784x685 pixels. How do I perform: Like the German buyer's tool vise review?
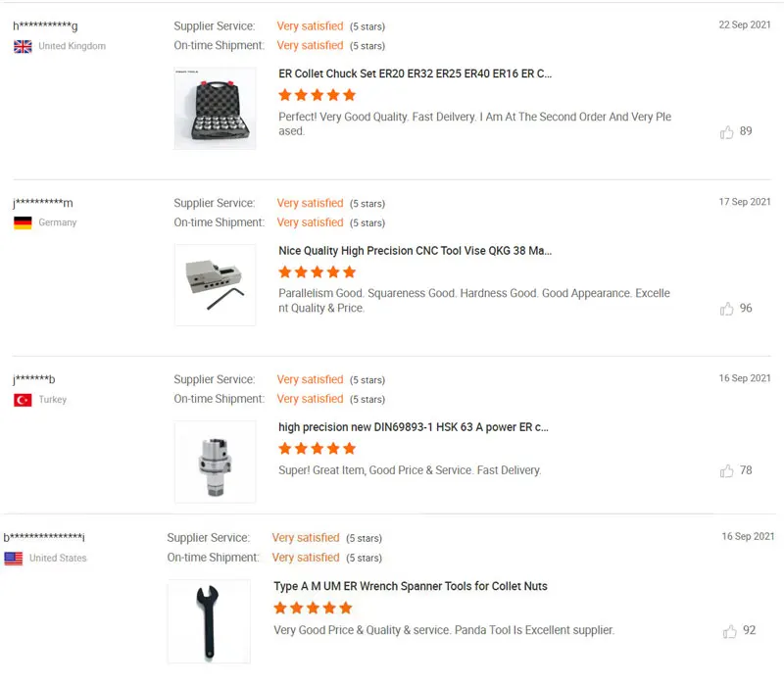pos(726,309)
